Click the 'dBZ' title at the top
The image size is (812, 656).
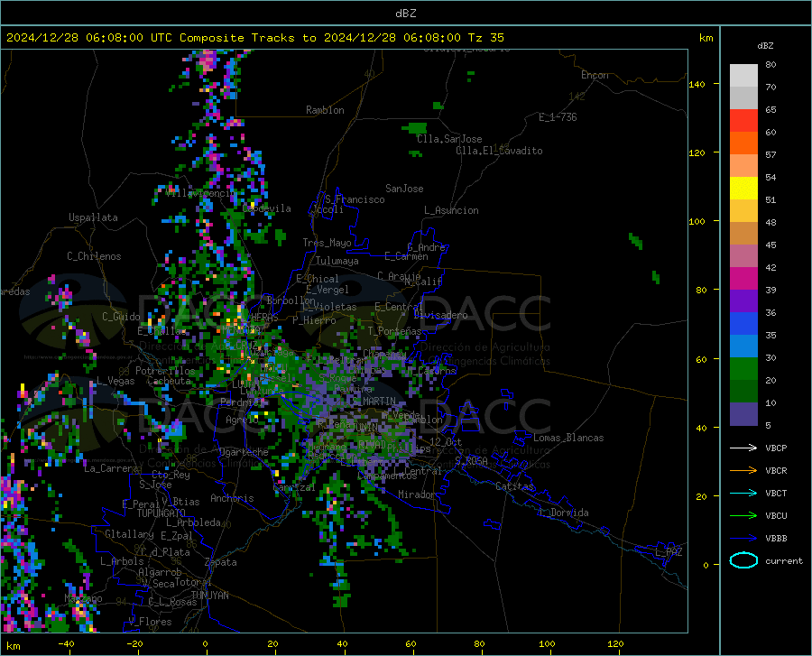405,14
